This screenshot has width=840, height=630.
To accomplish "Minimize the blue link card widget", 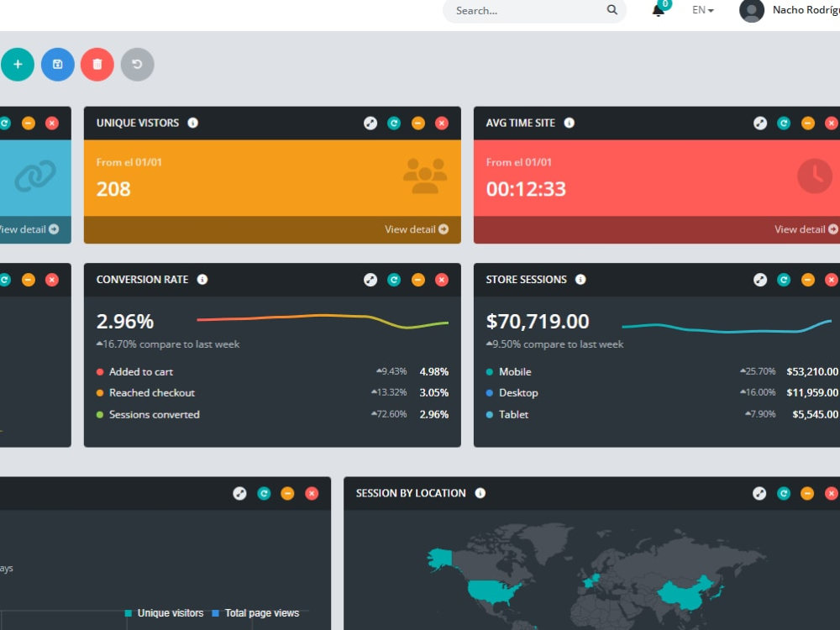I will 29,123.
